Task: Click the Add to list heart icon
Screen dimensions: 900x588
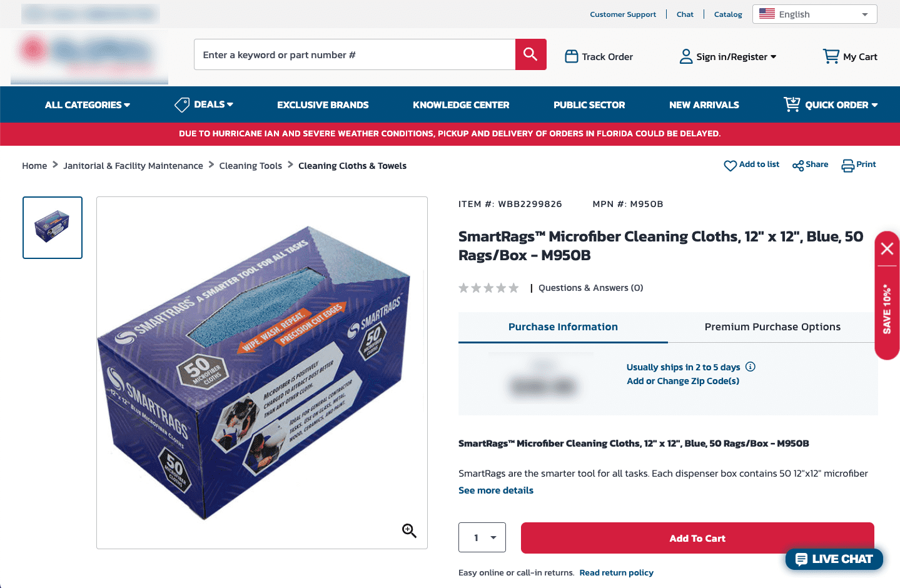Action: (730, 166)
